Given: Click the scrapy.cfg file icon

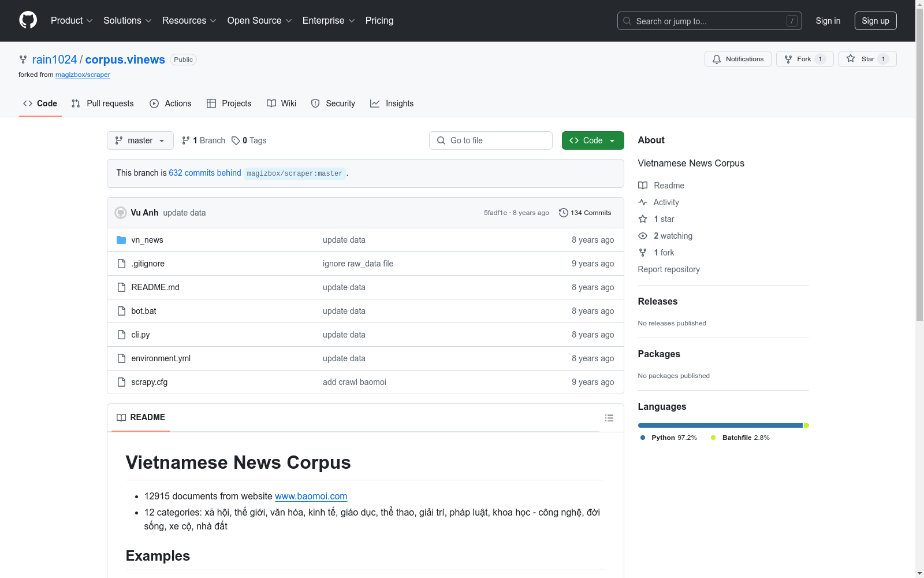Looking at the screenshot, I should coord(121,382).
